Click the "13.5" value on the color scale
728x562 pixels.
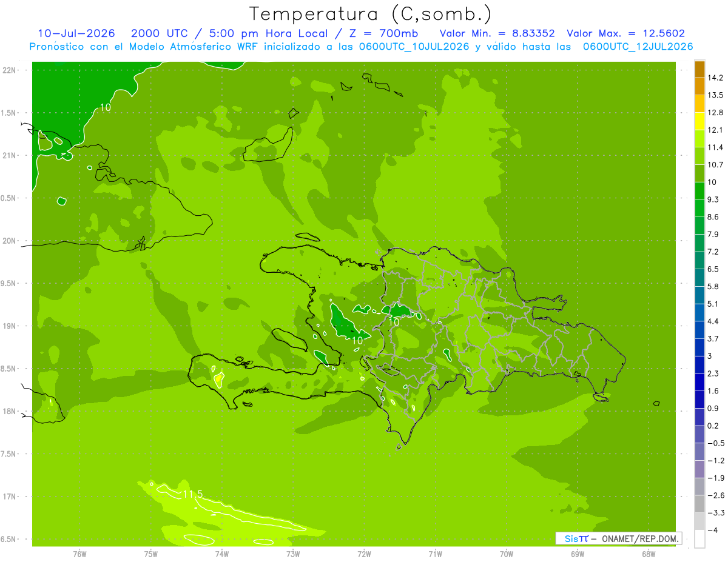pyautogui.click(x=715, y=95)
